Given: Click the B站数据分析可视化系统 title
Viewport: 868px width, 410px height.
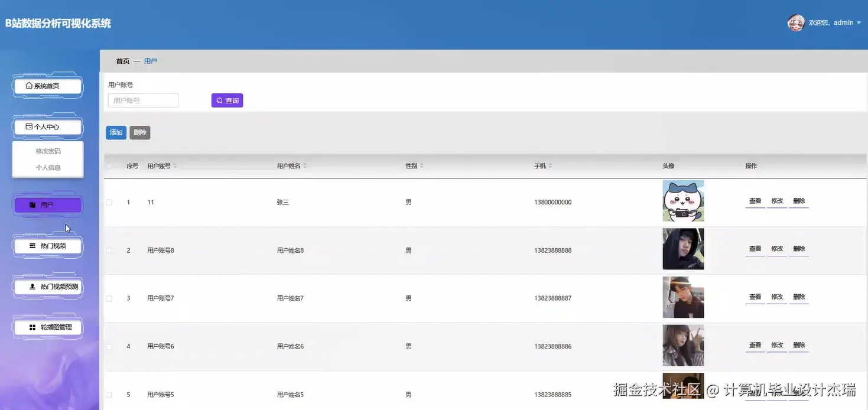Looking at the screenshot, I should point(58,24).
